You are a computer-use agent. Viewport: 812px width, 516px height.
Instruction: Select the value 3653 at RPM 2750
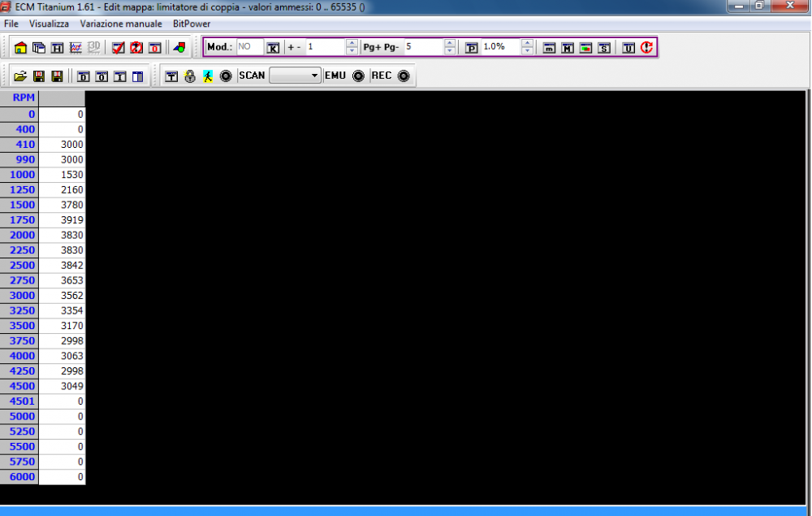click(x=63, y=280)
